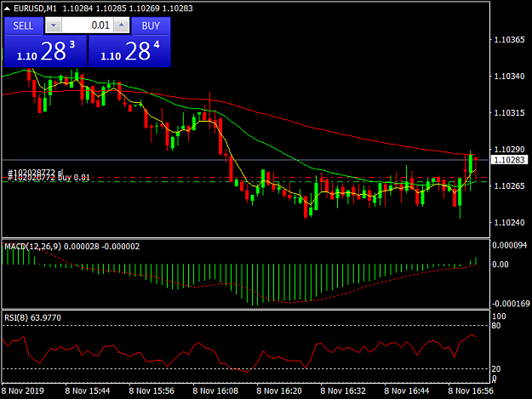Click the BUY button
The image size is (532, 399).
pyautogui.click(x=151, y=26)
